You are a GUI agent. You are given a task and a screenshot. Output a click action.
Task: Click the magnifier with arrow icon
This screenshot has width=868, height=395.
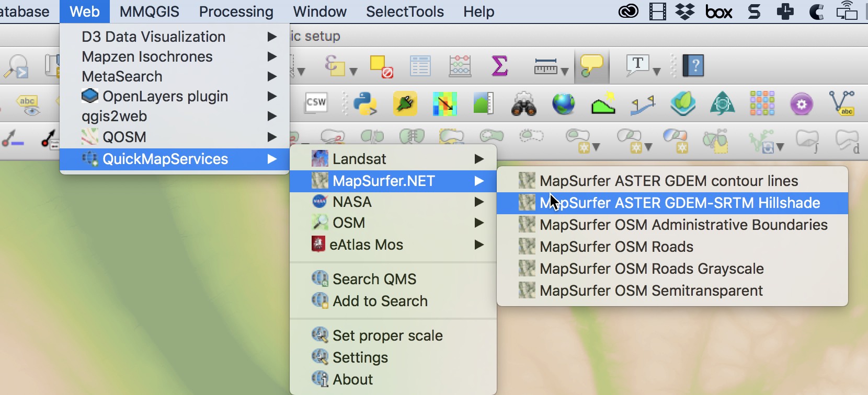(16, 66)
